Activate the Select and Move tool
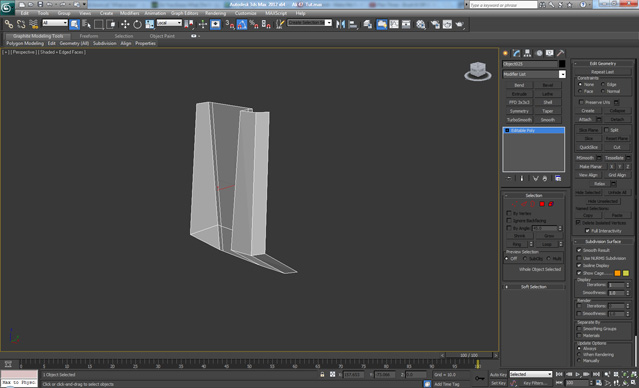 [x=125, y=24]
